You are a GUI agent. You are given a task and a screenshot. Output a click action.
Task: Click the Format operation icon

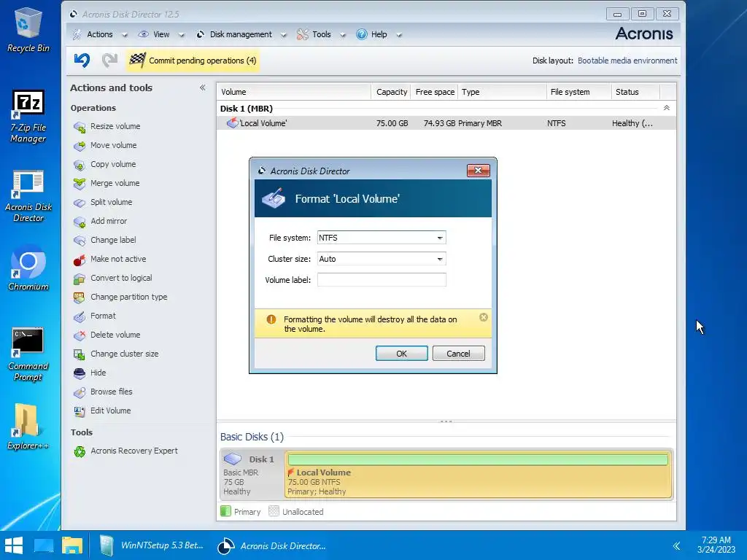point(79,316)
